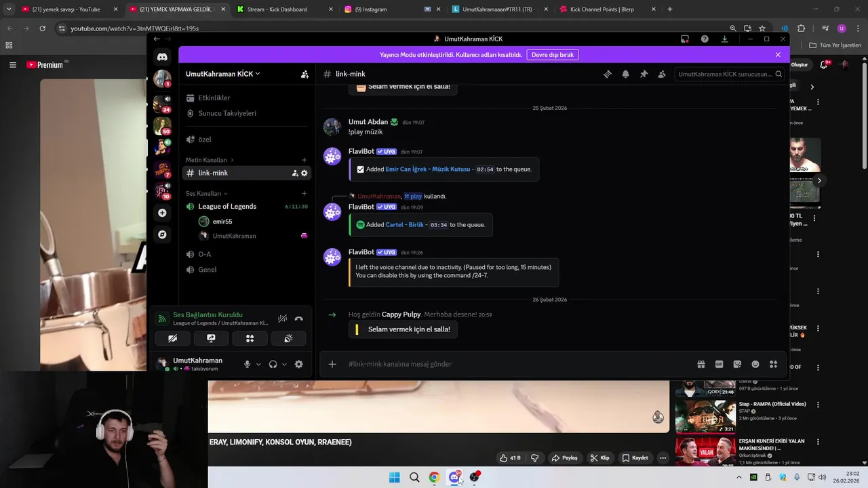
Task: Open Discord help question mark icon
Action: (705, 39)
